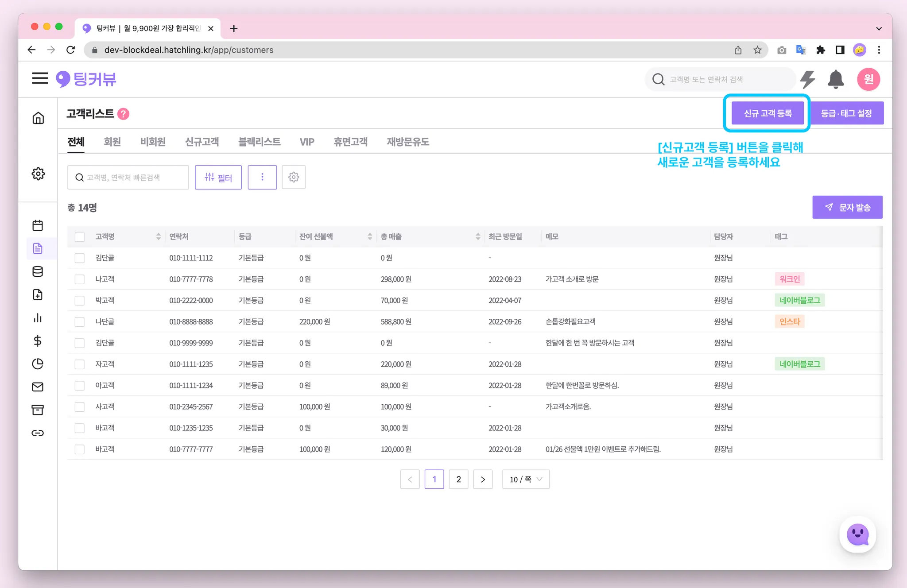The height and width of the screenshot is (588, 907).
Task: Open the mail envelope sidebar icon
Action: tap(38, 387)
